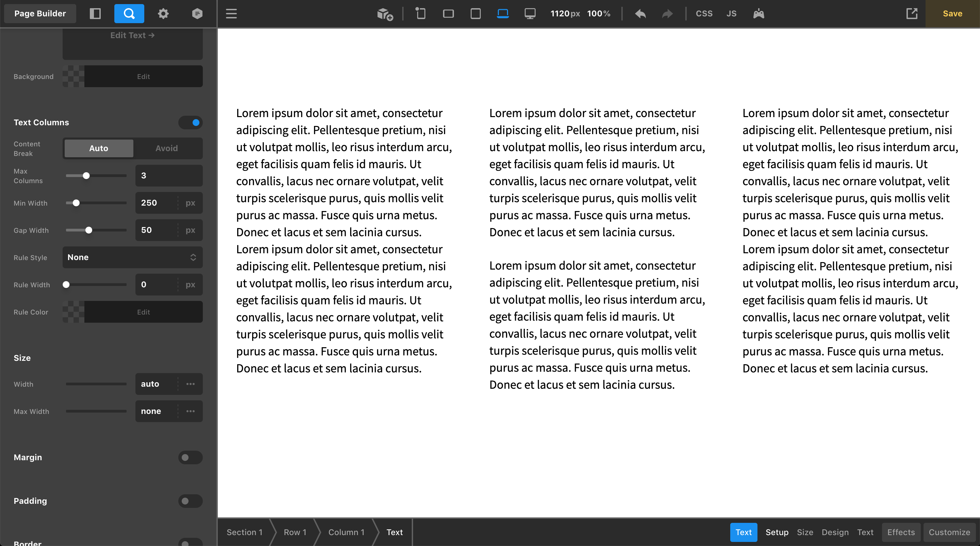Viewport: 980px width, 546px height.
Task: Enable the Margin toggle
Action: coord(190,457)
